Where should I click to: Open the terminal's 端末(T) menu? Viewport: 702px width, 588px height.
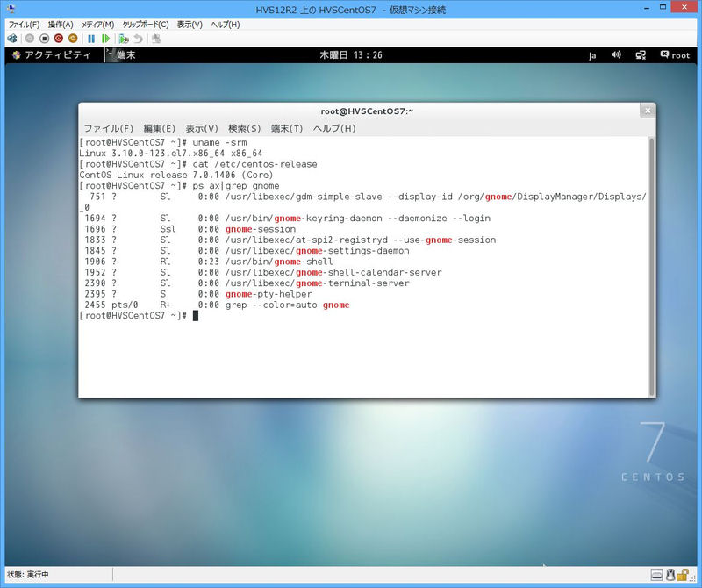click(x=287, y=128)
